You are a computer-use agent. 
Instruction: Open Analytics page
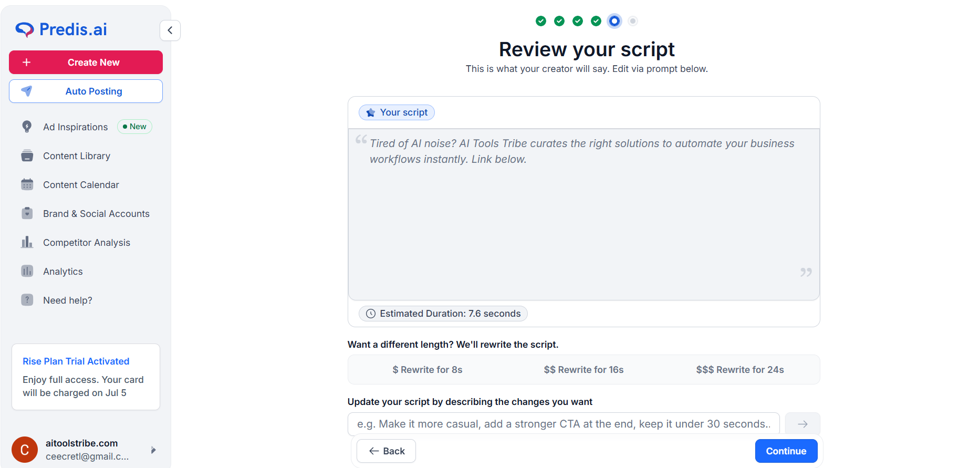click(x=63, y=272)
